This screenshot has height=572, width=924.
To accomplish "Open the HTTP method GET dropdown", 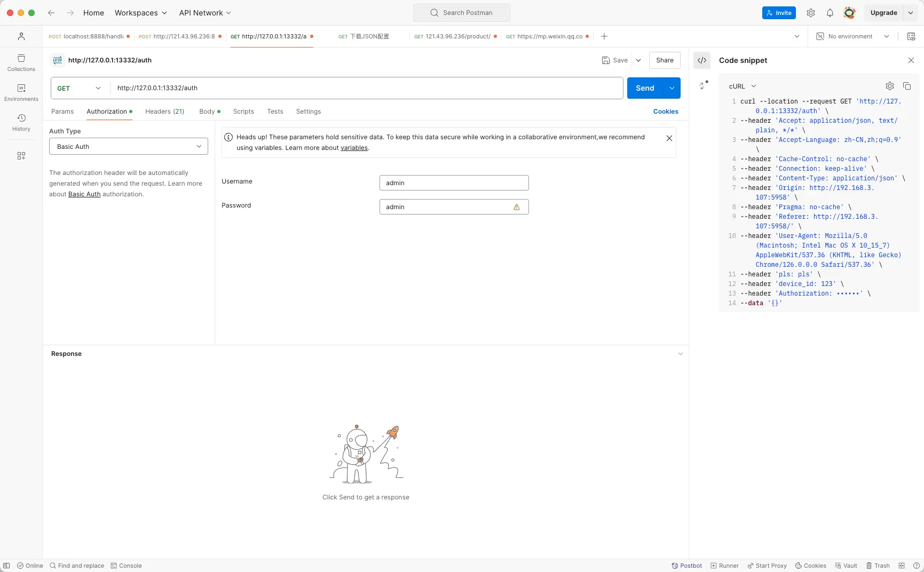I will click(80, 89).
